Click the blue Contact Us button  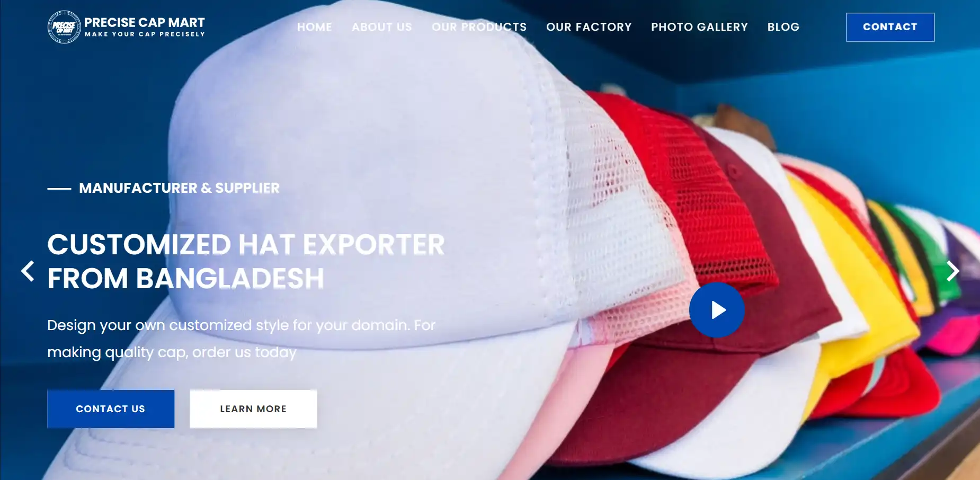click(111, 409)
